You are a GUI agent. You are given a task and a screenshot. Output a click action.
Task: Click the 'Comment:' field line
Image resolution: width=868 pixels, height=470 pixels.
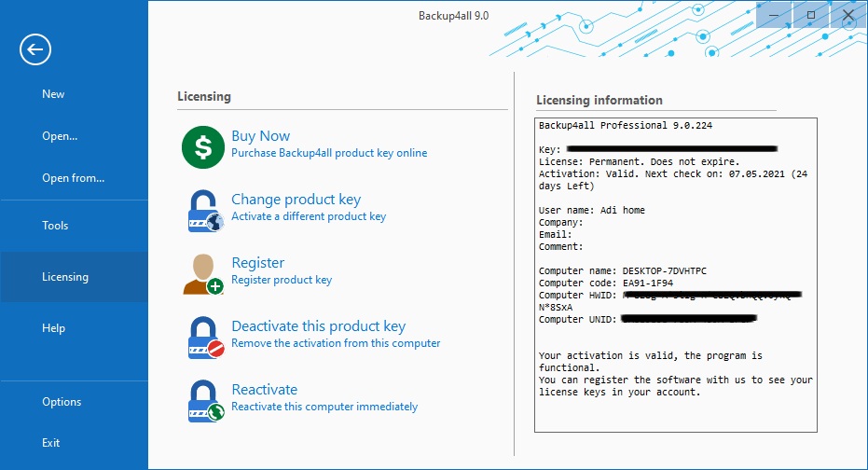click(x=560, y=247)
